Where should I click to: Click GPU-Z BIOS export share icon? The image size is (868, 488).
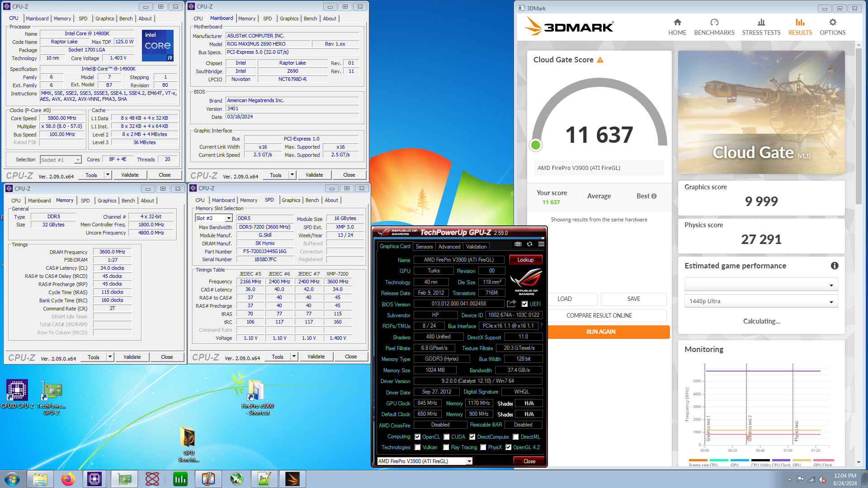click(x=511, y=304)
